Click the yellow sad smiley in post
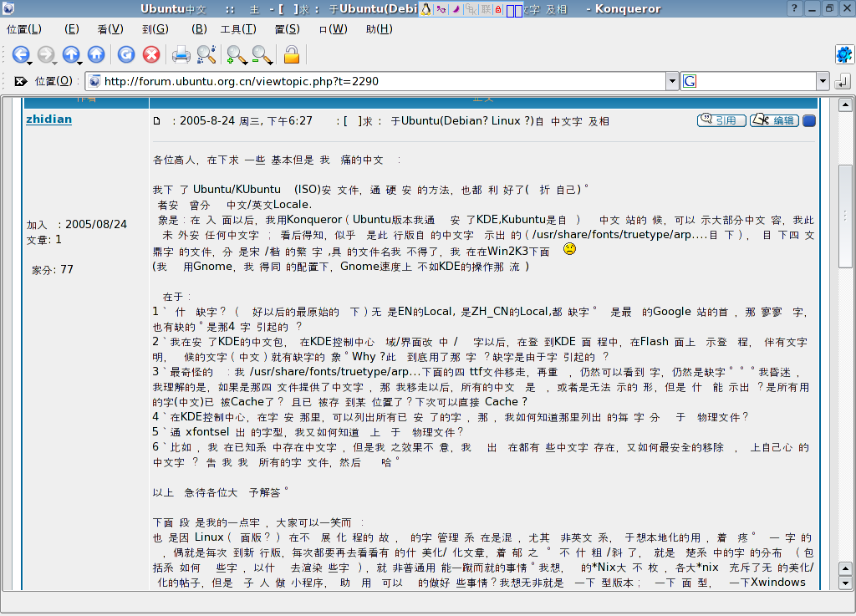856x616 pixels. click(x=569, y=249)
